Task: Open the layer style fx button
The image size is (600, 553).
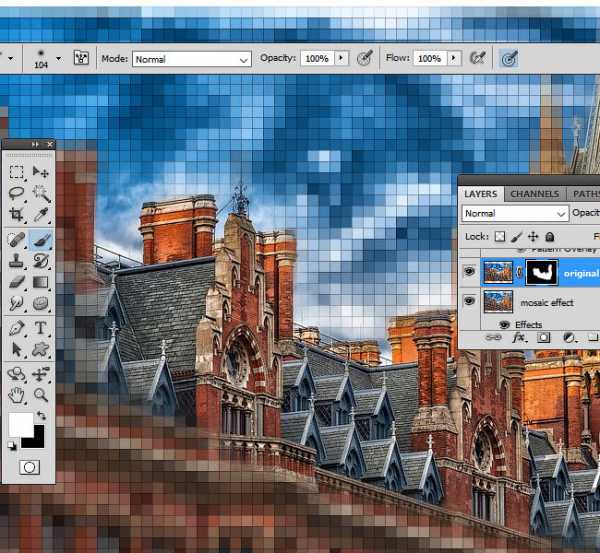Action: (x=519, y=339)
